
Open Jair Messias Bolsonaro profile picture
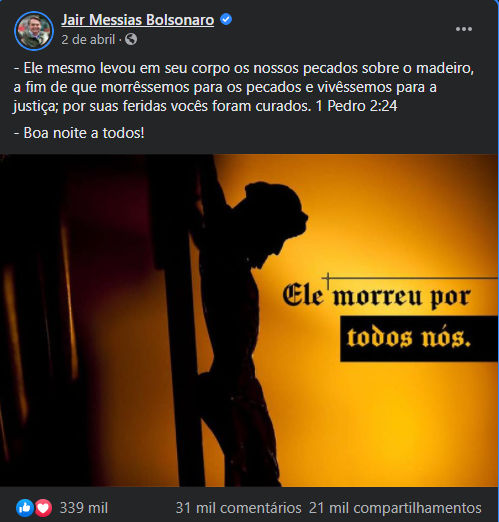click(x=34, y=31)
